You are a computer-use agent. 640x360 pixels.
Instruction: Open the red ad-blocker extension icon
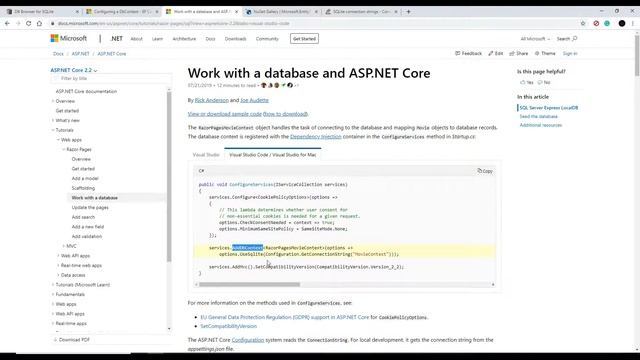(x=596, y=24)
